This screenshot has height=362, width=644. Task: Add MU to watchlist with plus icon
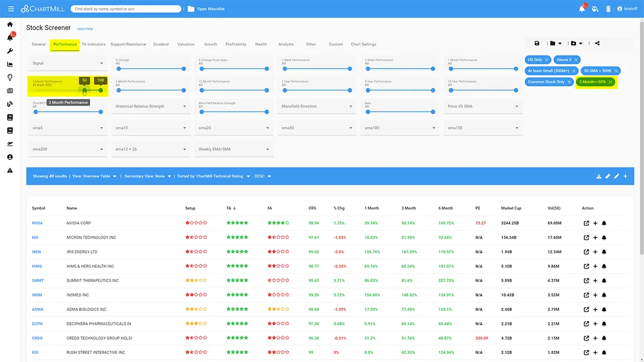(595, 238)
